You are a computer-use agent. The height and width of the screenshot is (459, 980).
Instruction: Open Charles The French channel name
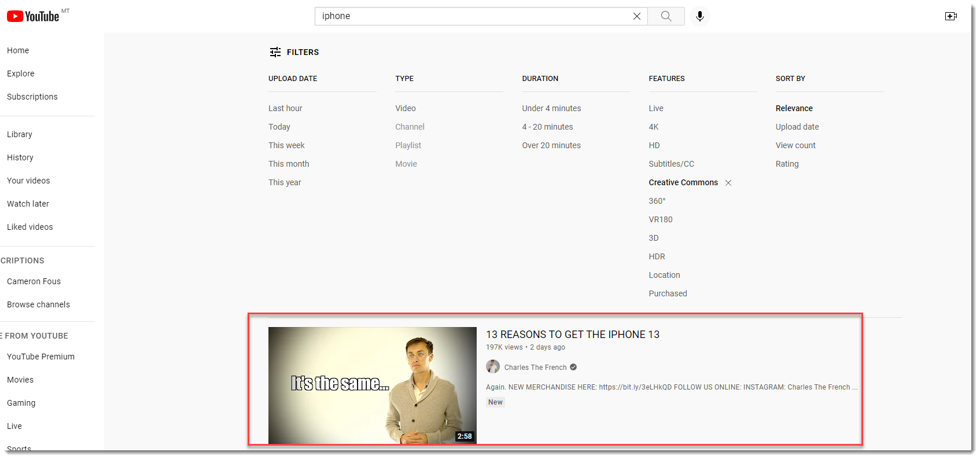(x=535, y=368)
